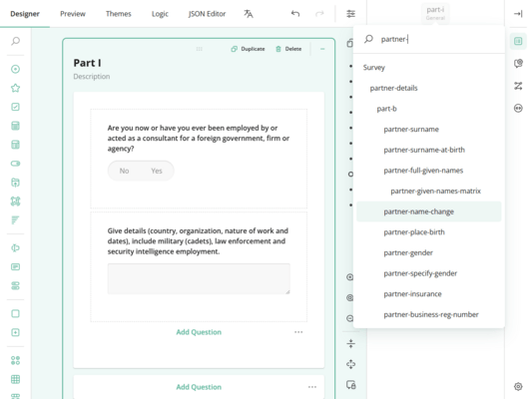
Task: Open survey settings sliders icon
Action: [x=350, y=14]
